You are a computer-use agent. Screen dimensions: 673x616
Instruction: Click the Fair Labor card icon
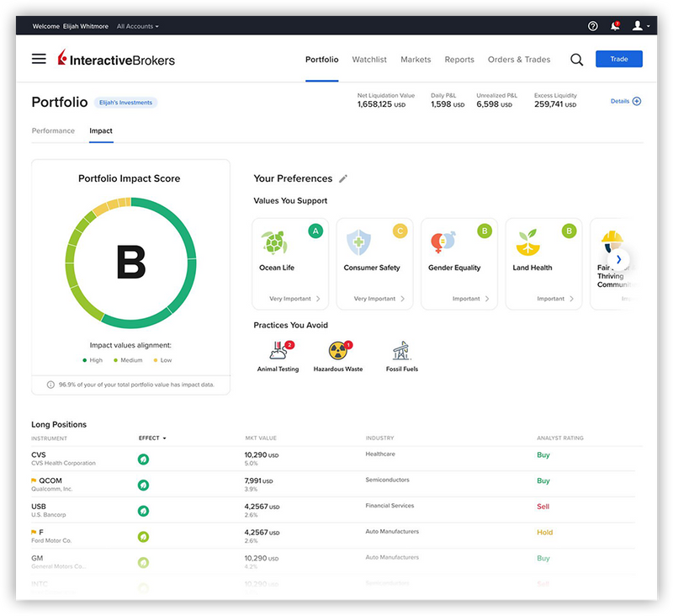pos(612,242)
